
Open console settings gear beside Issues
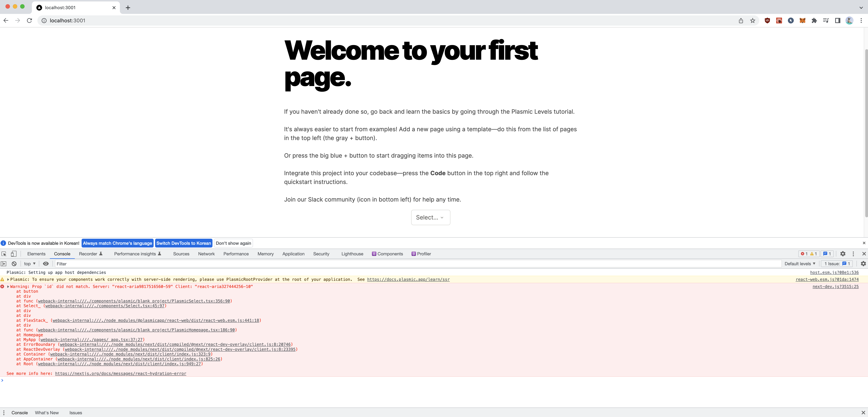[x=863, y=264]
